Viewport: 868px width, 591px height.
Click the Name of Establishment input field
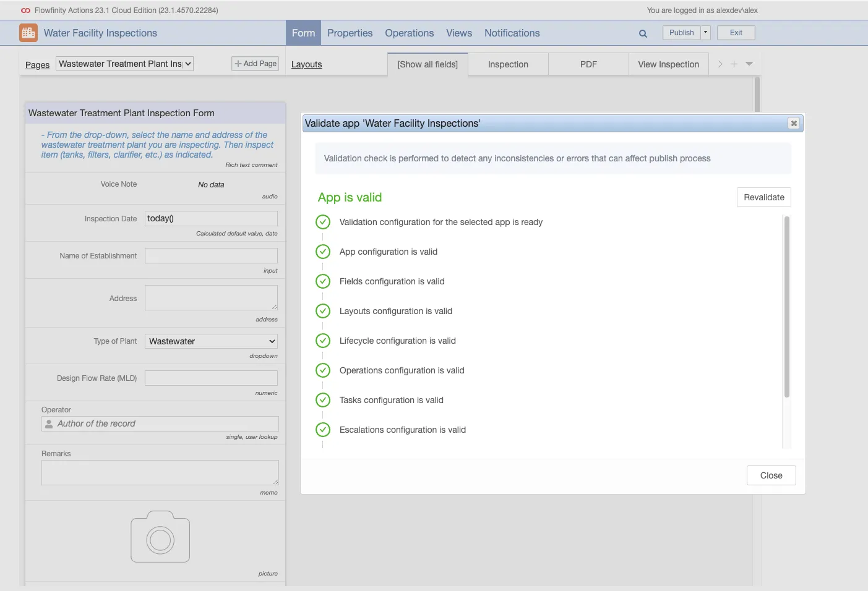[211, 256]
